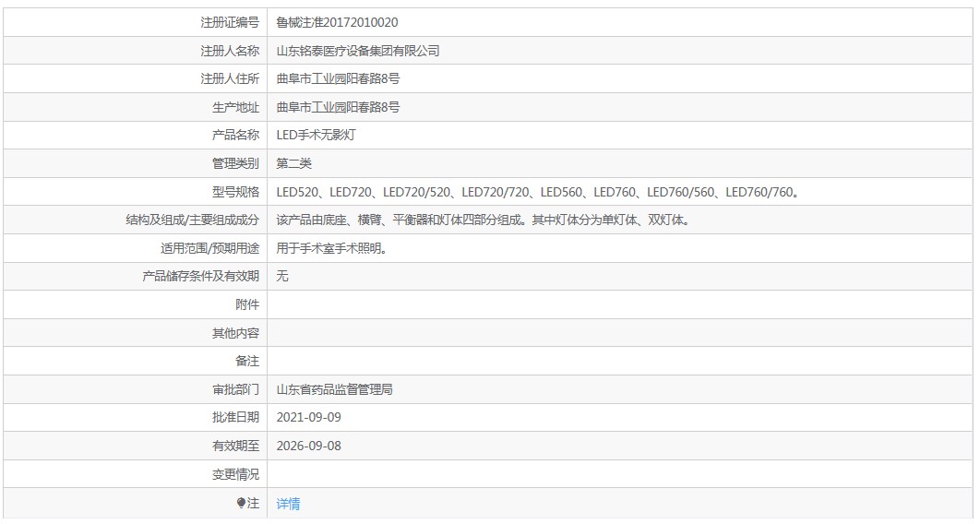Click the 批准日期 label
Viewport: 980px width, 524px height.
[x=235, y=417]
